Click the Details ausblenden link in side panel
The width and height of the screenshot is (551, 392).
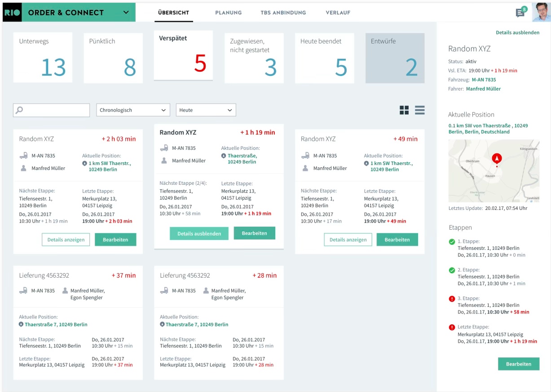tap(518, 33)
